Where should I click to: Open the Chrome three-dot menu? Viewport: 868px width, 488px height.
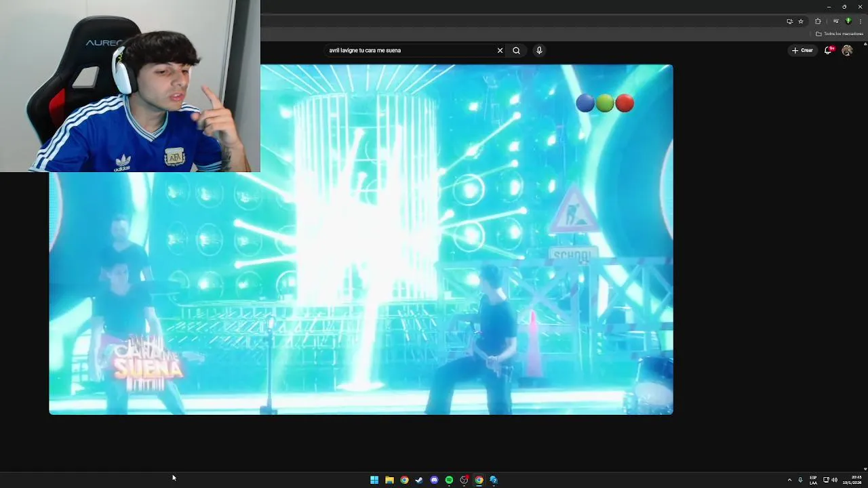point(860,21)
